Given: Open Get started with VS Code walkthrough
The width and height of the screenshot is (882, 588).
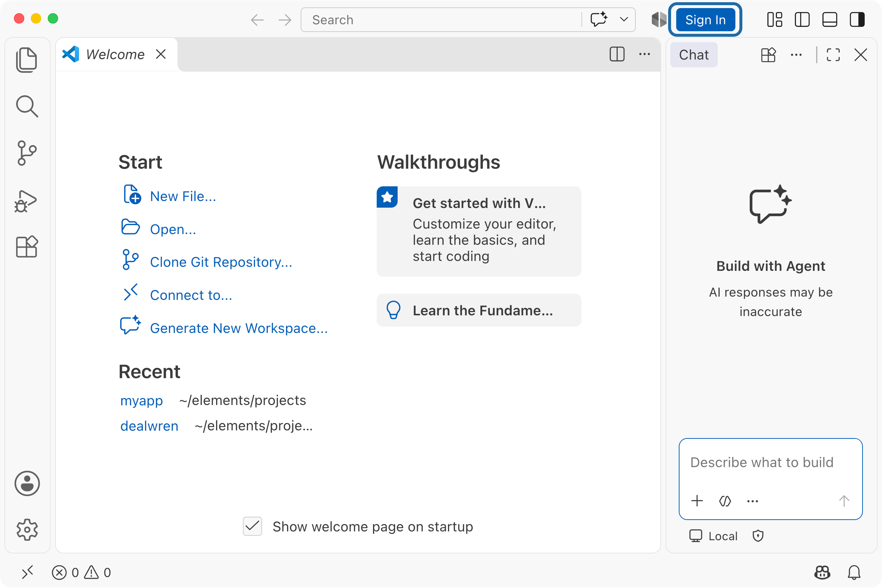Looking at the screenshot, I should pyautogui.click(x=479, y=232).
